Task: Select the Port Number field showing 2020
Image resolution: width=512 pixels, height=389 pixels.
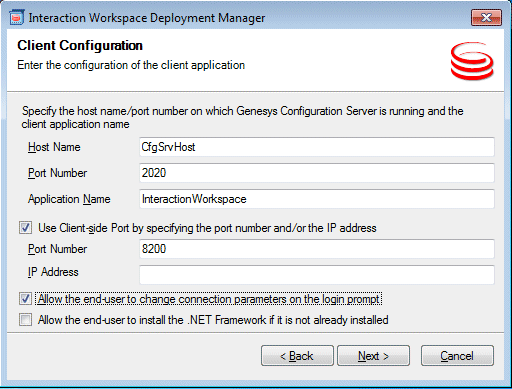Action: point(317,173)
